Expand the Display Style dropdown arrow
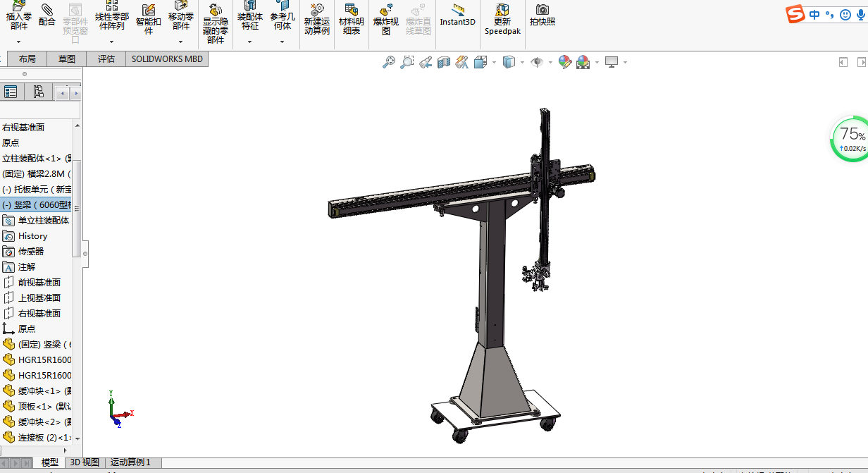 pyautogui.click(x=522, y=62)
